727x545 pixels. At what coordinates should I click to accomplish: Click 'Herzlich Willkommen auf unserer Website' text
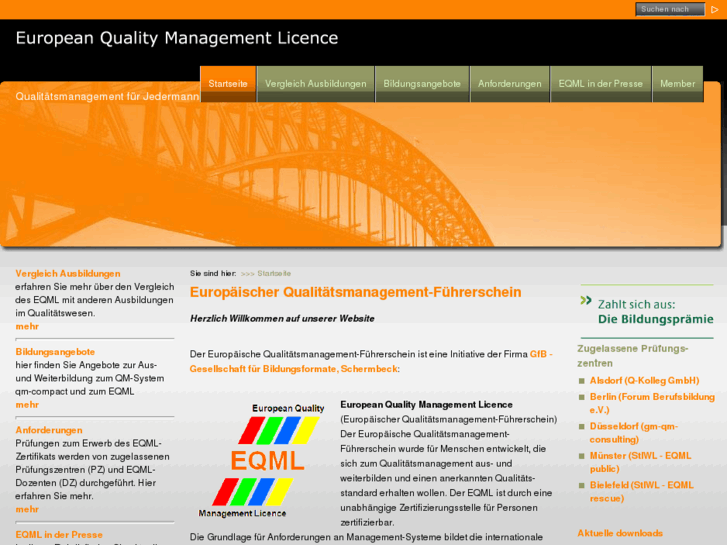click(282, 319)
